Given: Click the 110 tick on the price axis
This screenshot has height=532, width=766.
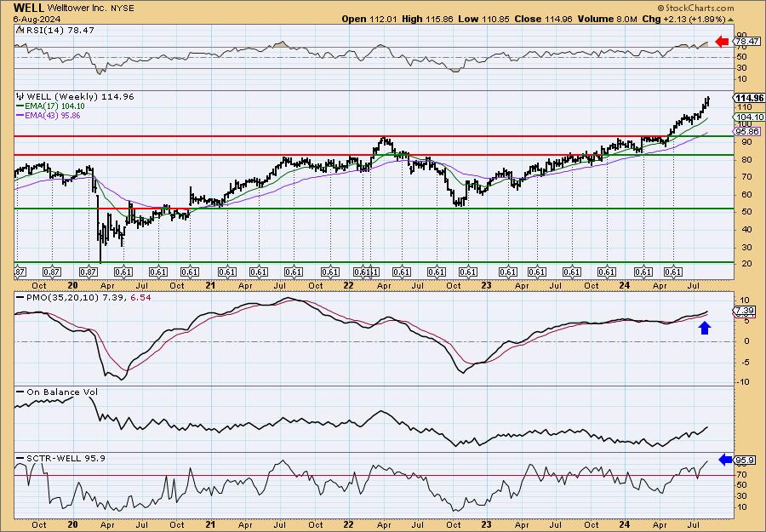Looking at the screenshot, I should coord(744,107).
